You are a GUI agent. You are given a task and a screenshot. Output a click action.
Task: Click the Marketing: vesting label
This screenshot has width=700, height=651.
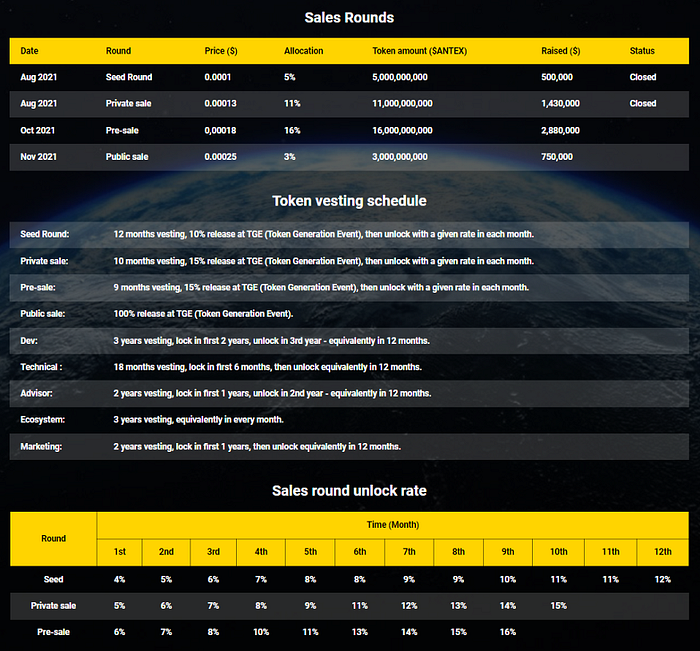pos(41,447)
